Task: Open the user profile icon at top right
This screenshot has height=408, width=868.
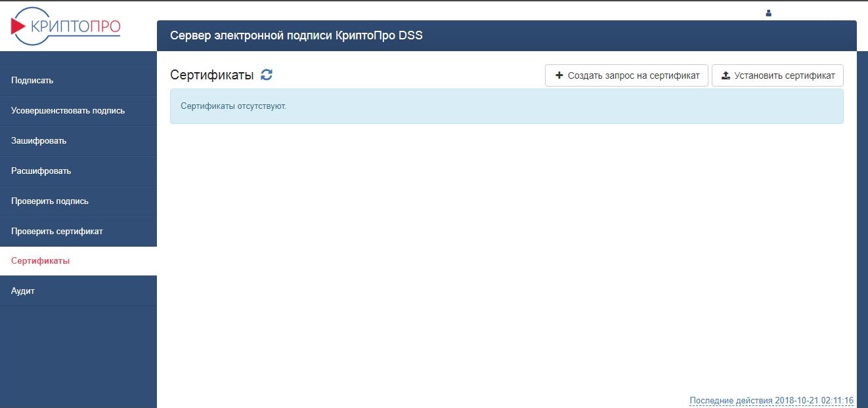Action: pos(769,12)
